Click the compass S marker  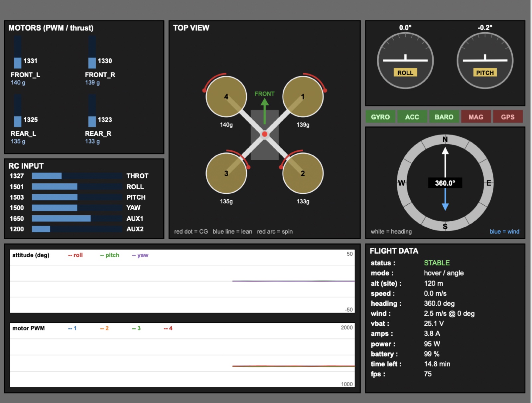(x=445, y=226)
